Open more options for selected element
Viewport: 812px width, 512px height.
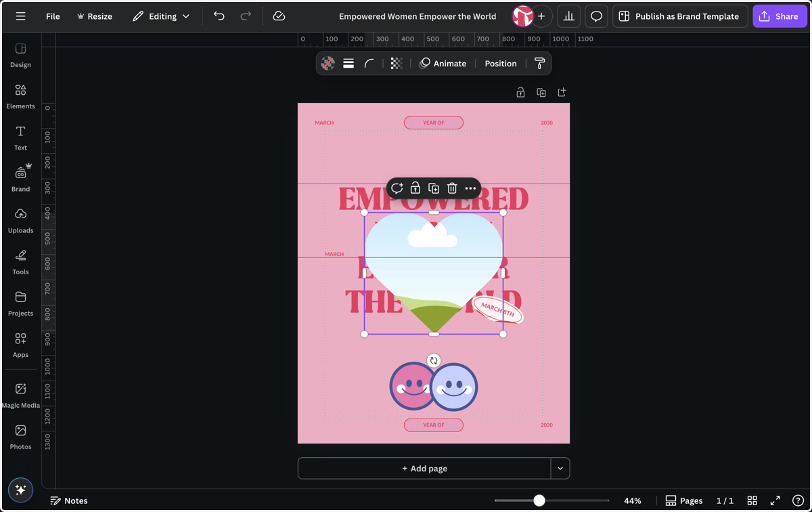[470, 188]
